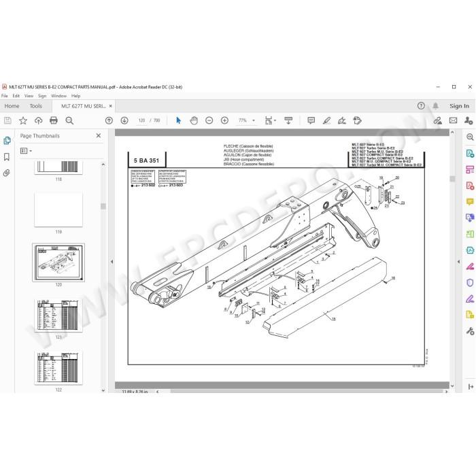The height and width of the screenshot is (476, 476).
Task: Open the More Tools wrench in the right rail
Action: tap(470, 331)
